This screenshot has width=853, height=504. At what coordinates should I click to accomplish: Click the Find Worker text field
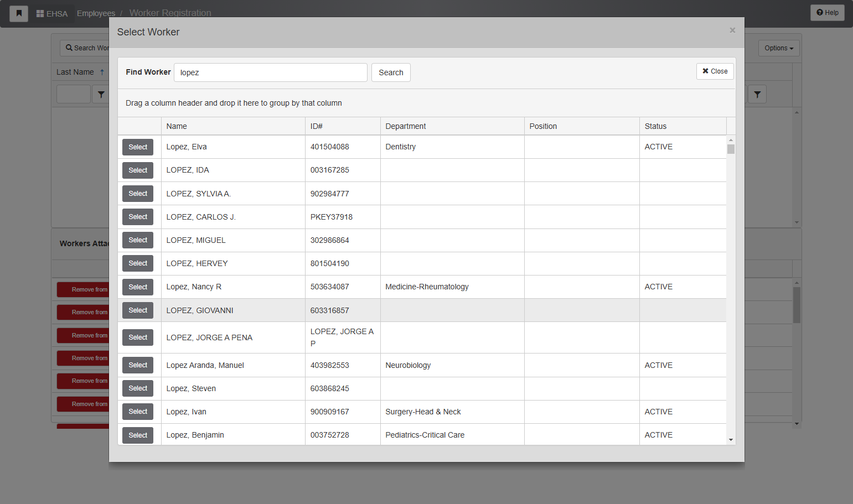pyautogui.click(x=271, y=72)
